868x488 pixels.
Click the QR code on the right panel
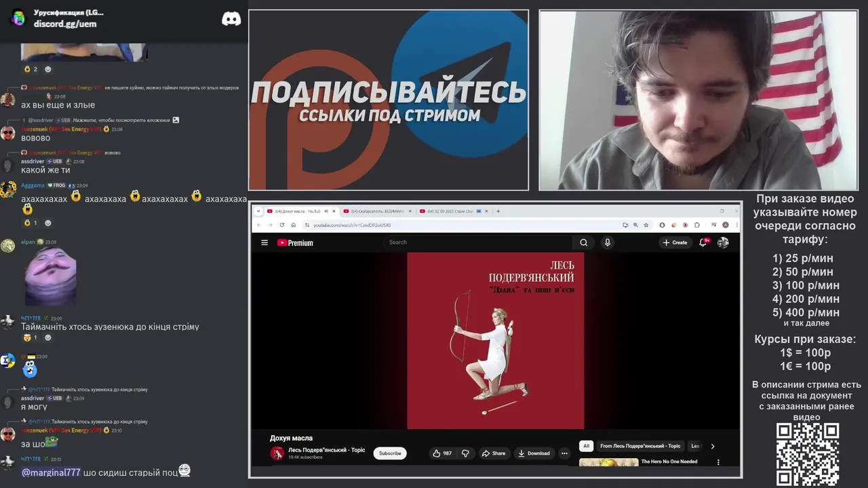tap(808, 454)
